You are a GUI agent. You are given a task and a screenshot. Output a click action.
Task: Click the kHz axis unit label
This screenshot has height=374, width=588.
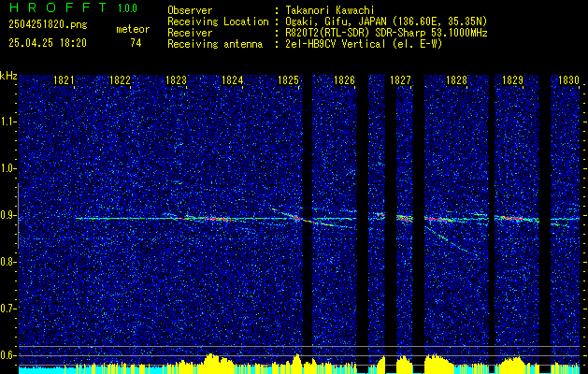[8, 76]
